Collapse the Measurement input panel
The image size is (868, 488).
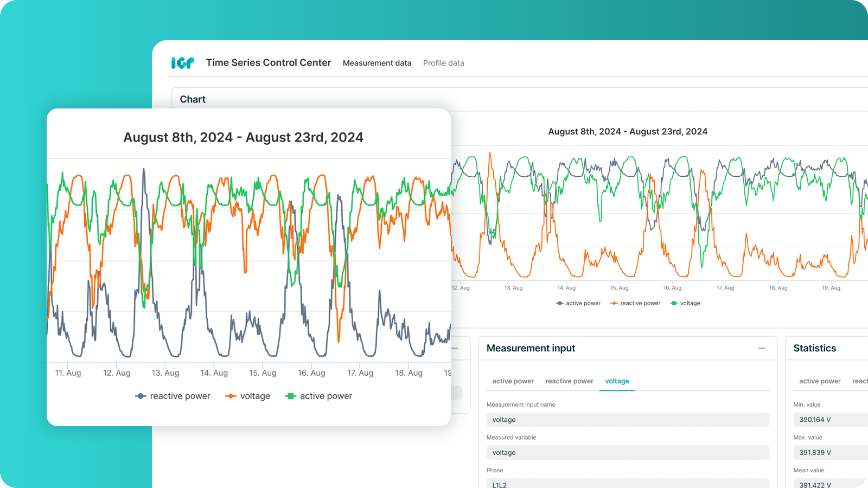762,348
